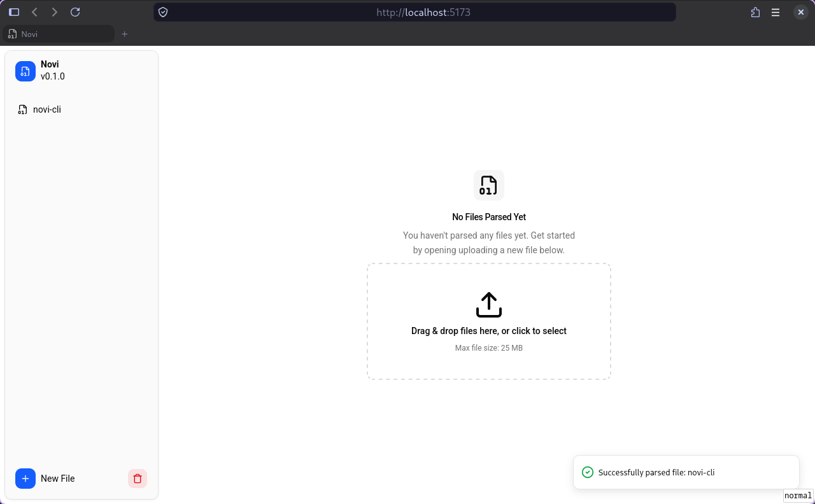The width and height of the screenshot is (815, 504).
Task: Click the 'Successfully parsed file: novi-cli' toast
Action: pos(686,472)
